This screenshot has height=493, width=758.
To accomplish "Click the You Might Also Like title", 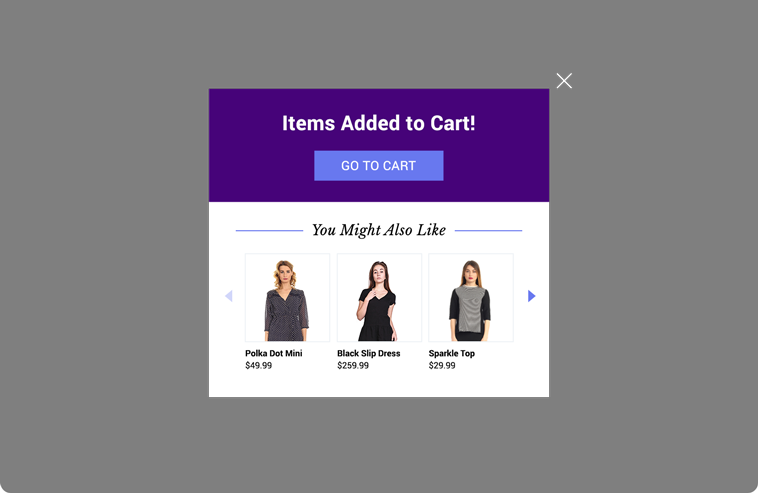I will (379, 230).
